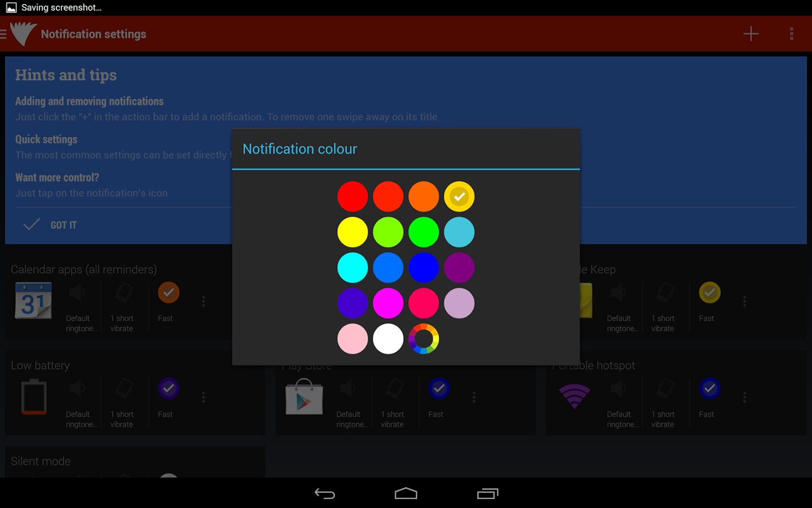Choose the pure red colour swatch

click(x=352, y=196)
